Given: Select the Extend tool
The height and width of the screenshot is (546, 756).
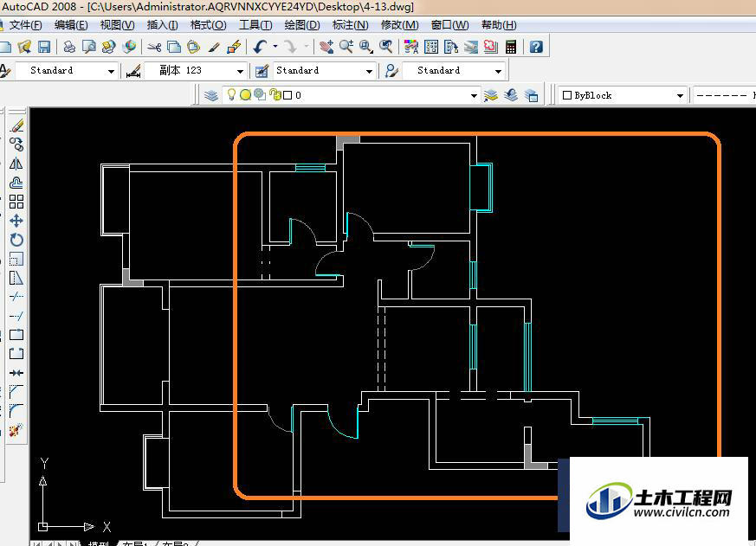Looking at the screenshot, I should pyautogui.click(x=16, y=316).
